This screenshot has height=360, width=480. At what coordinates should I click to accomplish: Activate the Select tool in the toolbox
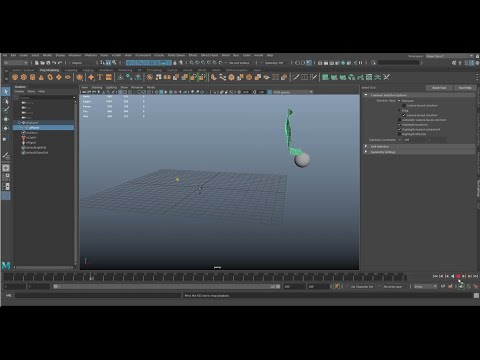[6, 91]
